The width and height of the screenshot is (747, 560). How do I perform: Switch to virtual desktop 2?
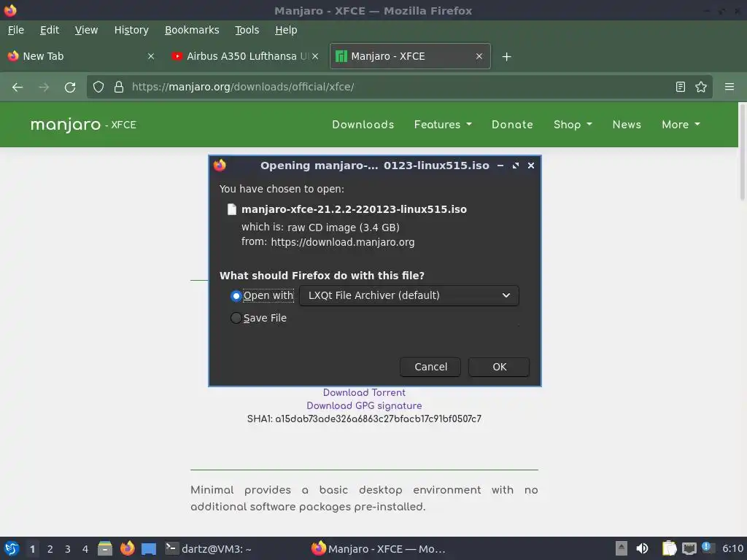[50, 549]
